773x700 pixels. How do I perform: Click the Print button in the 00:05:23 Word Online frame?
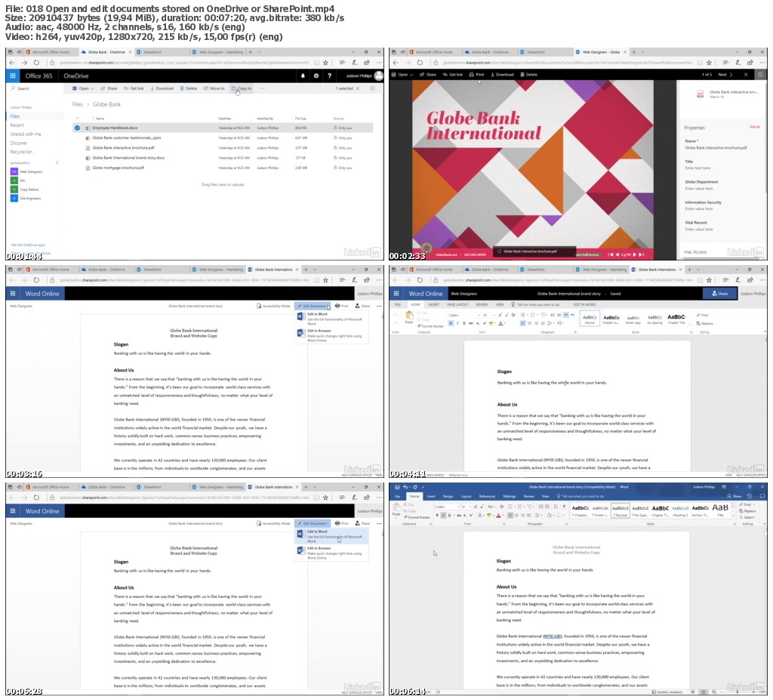[x=342, y=523]
